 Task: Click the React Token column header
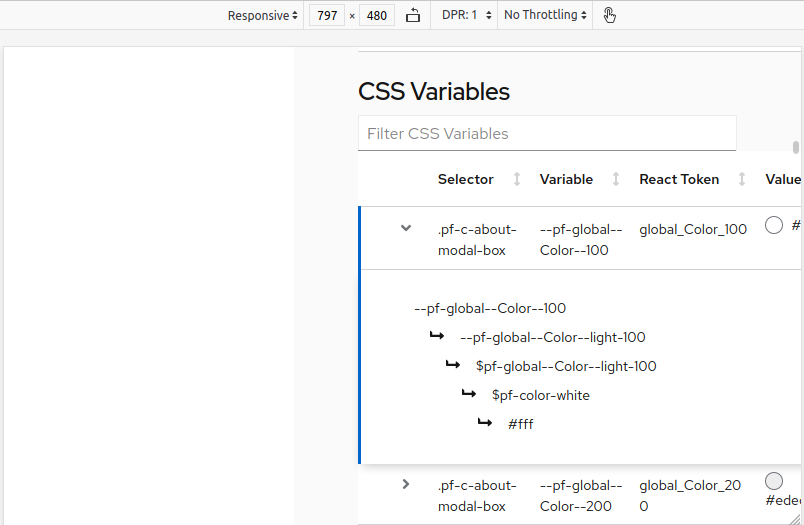tap(679, 179)
